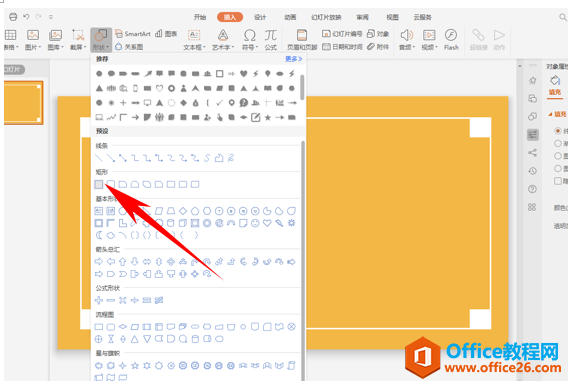Open the text box dropdown
Viewport: 568px width, 385px height.
194,40
